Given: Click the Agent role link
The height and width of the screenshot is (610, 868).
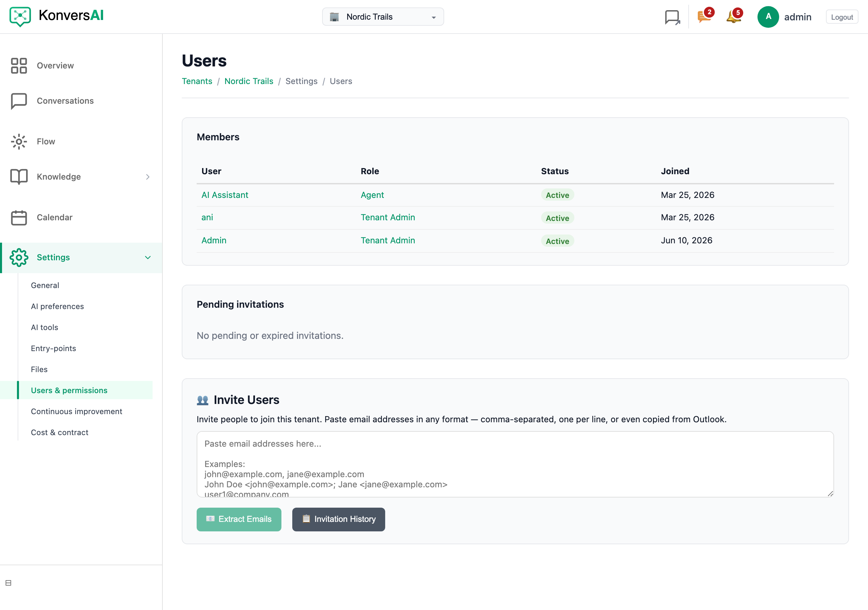Looking at the screenshot, I should pos(372,195).
